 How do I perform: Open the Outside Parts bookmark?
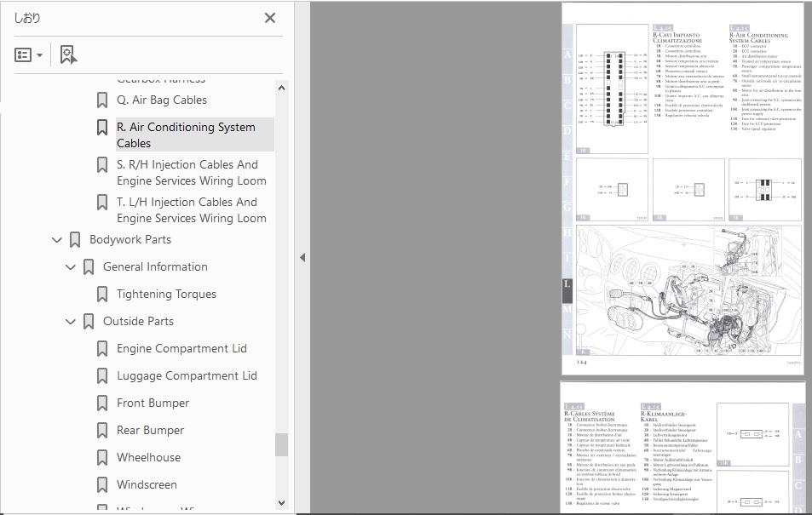[138, 321]
